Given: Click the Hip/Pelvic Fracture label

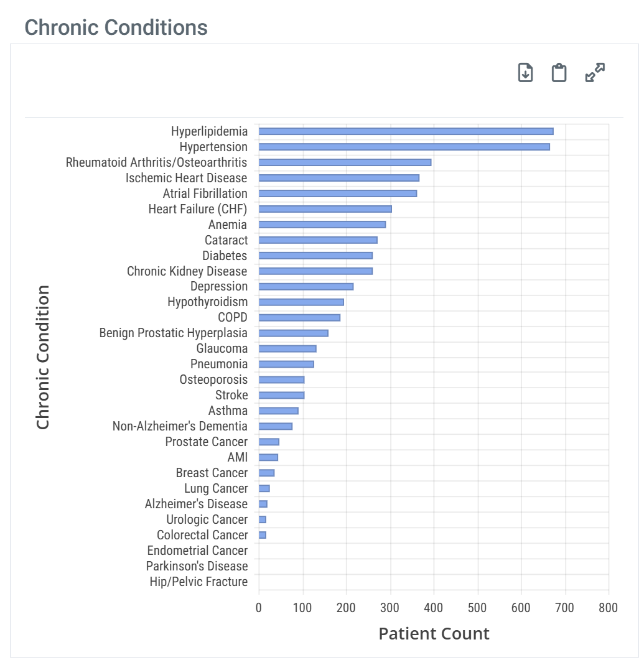Looking at the screenshot, I should (x=198, y=582).
